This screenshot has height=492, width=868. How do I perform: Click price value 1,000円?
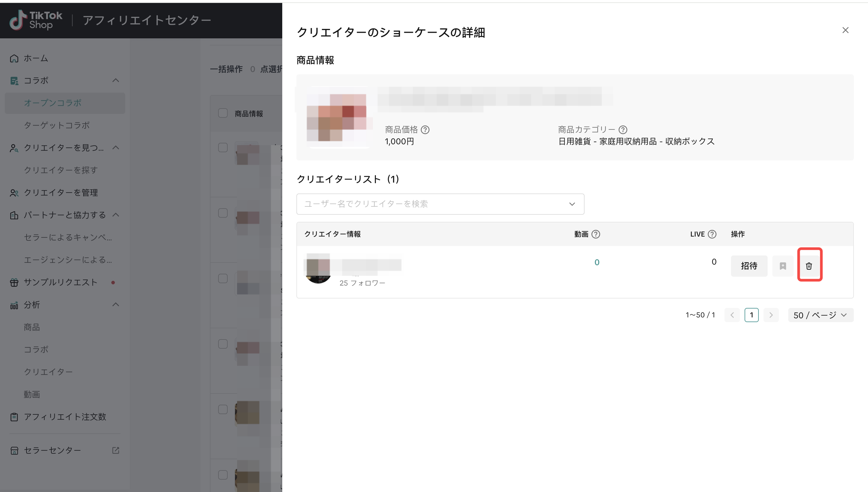tap(399, 142)
